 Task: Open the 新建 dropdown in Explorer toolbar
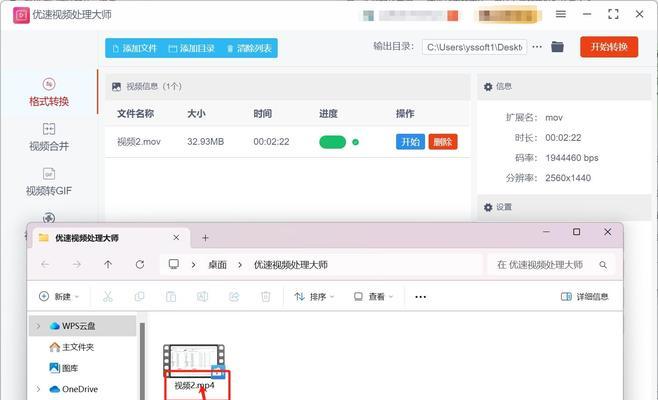[x=59, y=297]
